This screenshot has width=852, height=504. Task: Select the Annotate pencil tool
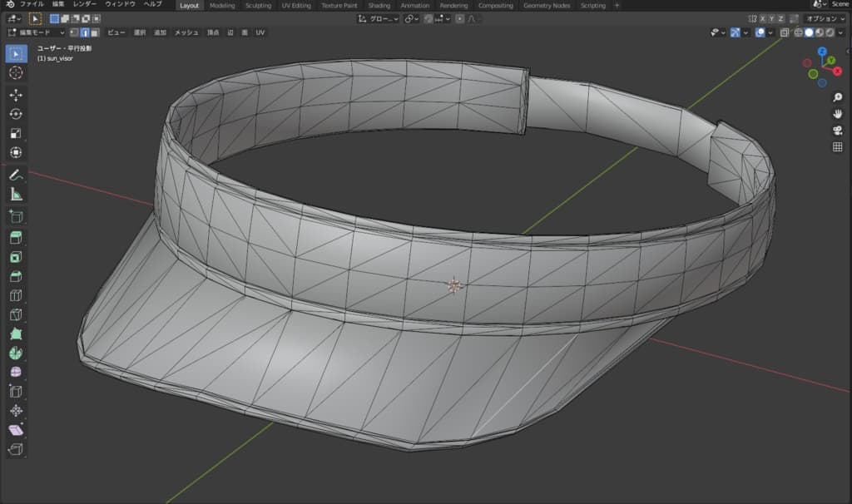[x=16, y=175]
